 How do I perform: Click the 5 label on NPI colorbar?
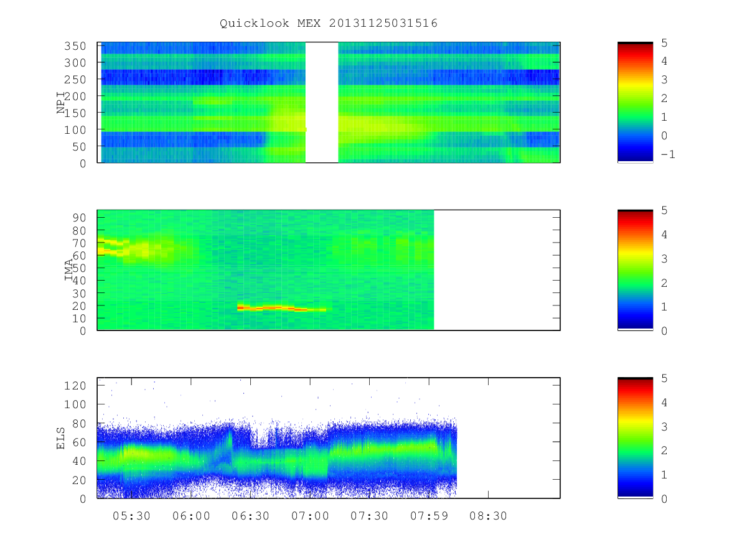(x=664, y=43)
